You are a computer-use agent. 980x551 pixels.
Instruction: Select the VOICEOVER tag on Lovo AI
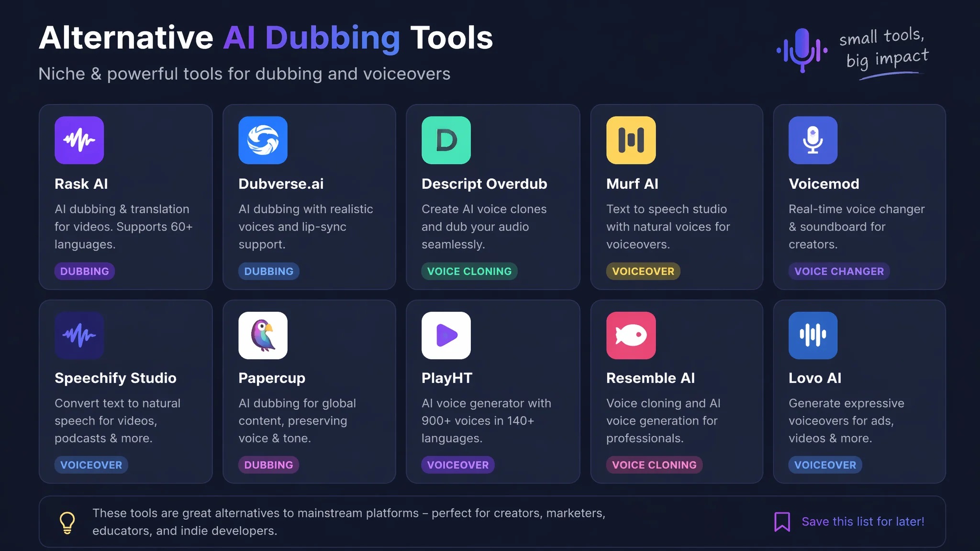click(x=825, y=465)
